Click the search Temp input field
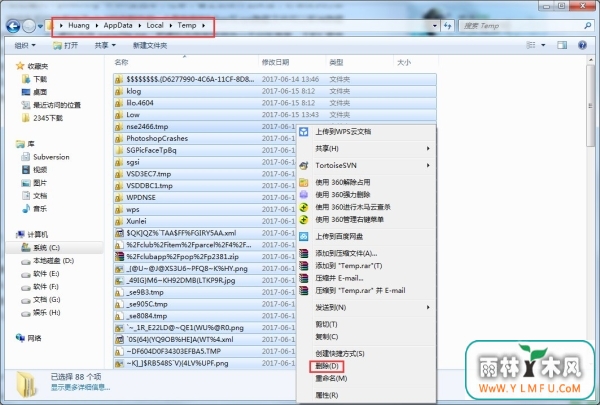This screenshot has height=405, width=600. click(522, 26)
